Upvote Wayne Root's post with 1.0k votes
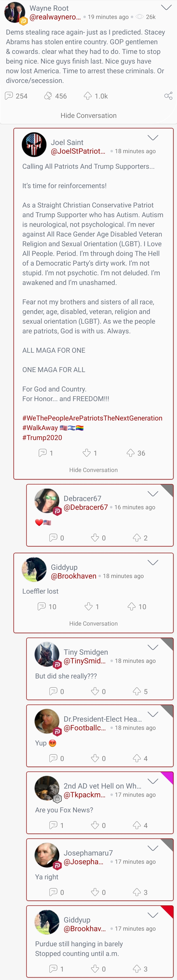This screenshot has width=177, height=980. coord(88,96)
